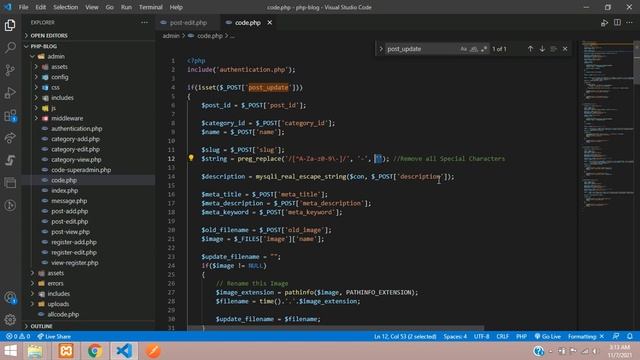Viewport: 640px width, 360px height.
Task: Open Chrome from the taskbar
Action: (95, 351)
